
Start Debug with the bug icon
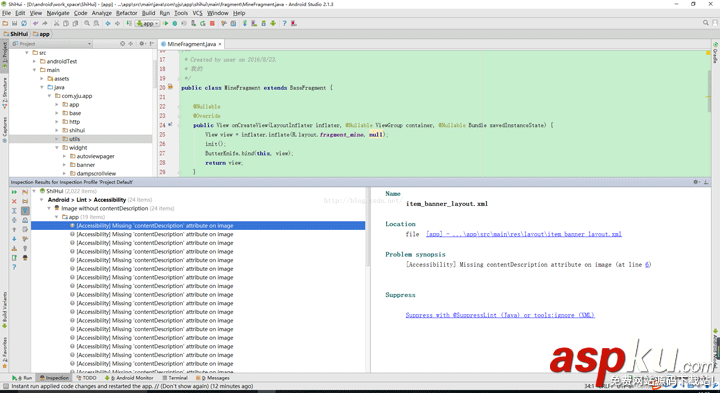tap(175, 23)
